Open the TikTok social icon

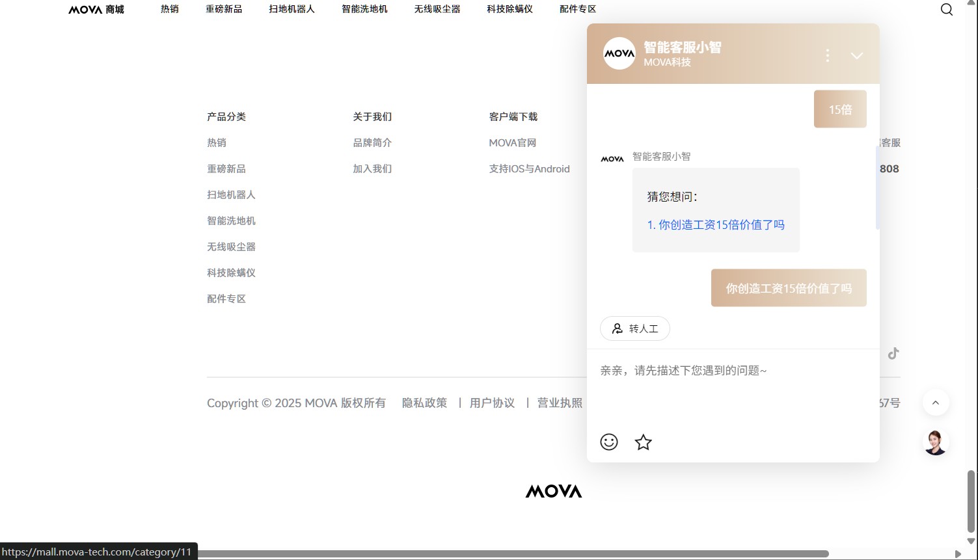click(893, 353)
